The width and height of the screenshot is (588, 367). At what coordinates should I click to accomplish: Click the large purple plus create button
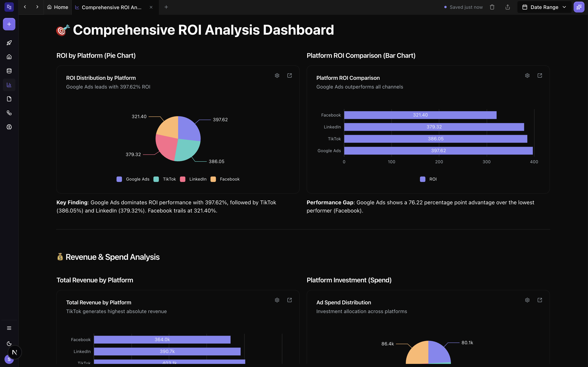click(x=9, y=24)
